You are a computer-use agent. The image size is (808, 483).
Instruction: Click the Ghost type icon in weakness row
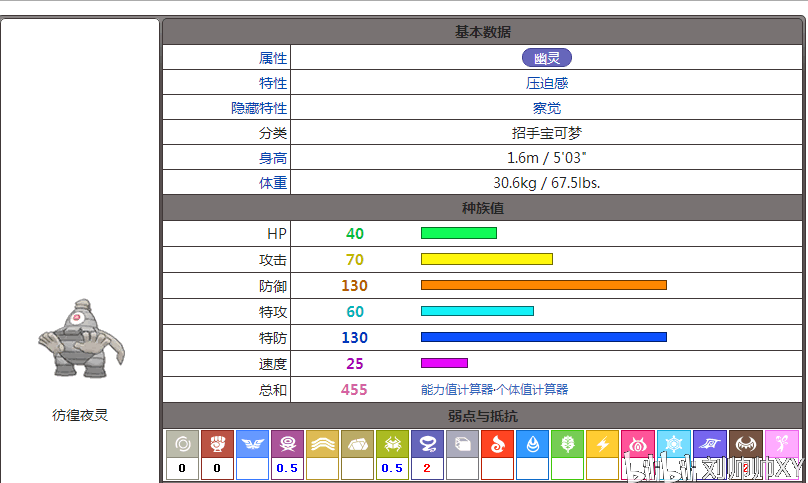click(427, 444)
